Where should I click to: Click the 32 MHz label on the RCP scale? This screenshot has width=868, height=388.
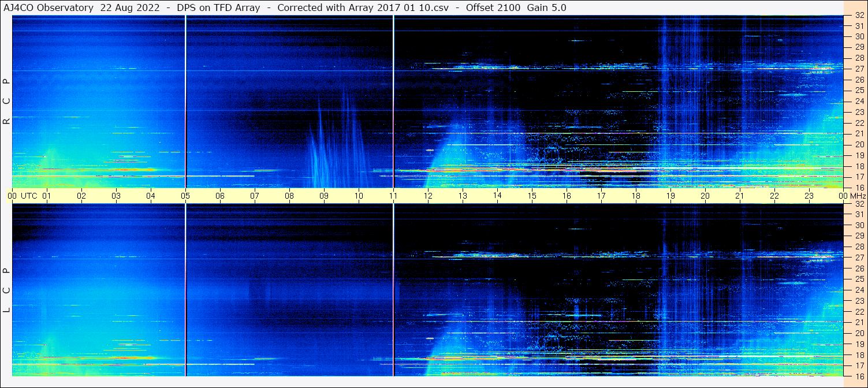pos(859,16)
